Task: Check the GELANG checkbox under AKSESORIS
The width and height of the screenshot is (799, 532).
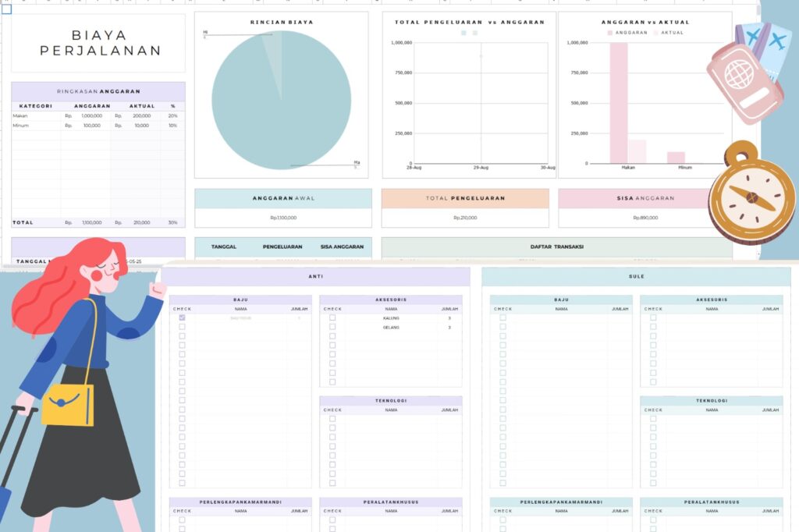Action: point(331,328)
